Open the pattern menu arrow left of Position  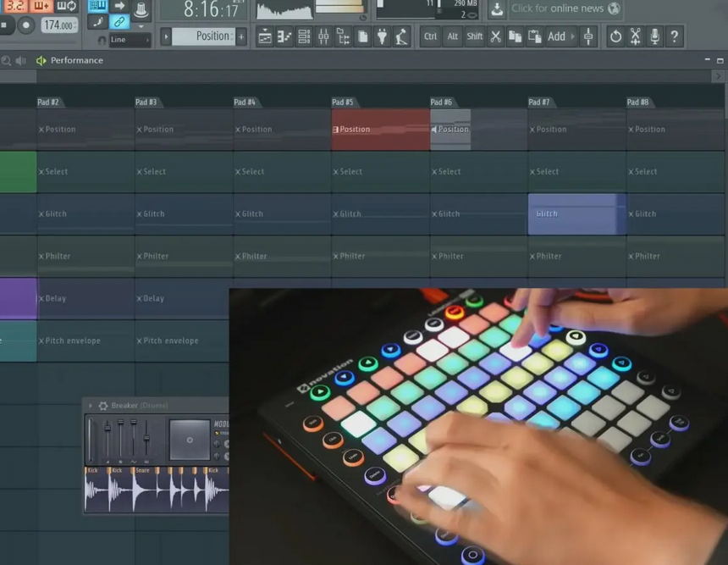[166, 36]
